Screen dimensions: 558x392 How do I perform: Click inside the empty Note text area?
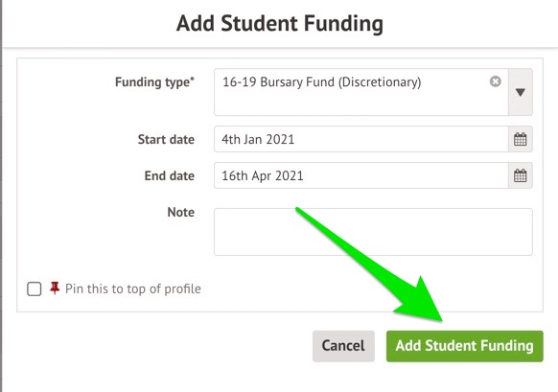click(373, 232)
